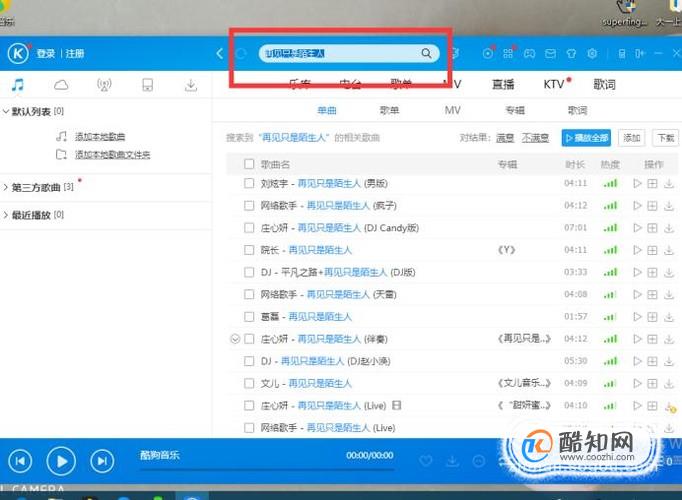The image size is (682, 500).
Task: Open the settings gear icon in header
Action: click(x=592, y=53)
